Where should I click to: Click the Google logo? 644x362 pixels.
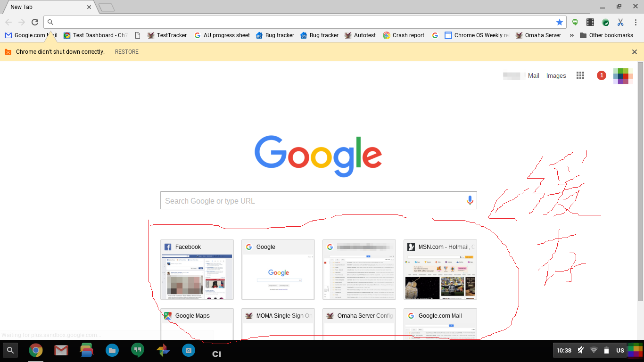(x=318, y=156)
